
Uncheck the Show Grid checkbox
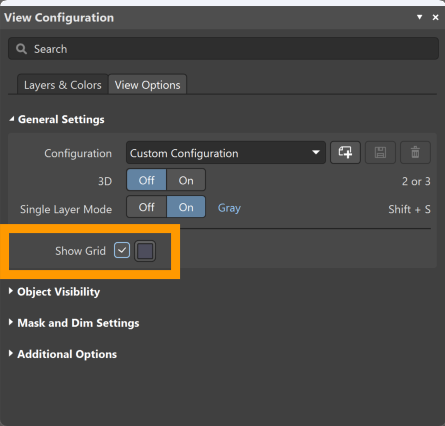pos(122,250)
